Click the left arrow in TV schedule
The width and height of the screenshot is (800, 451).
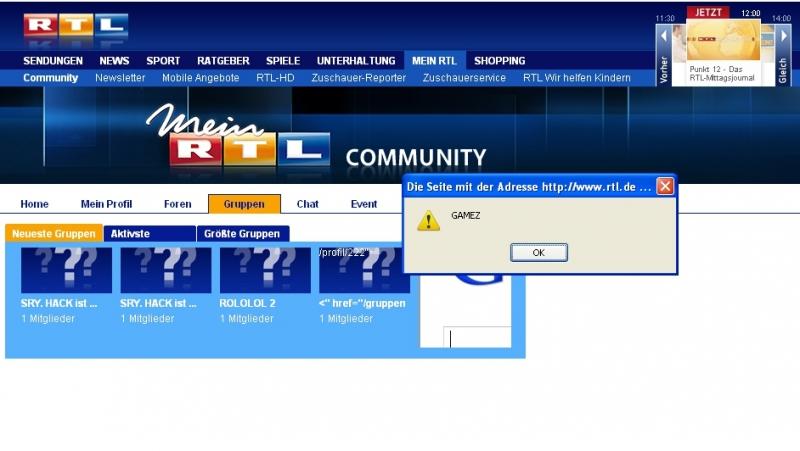tap(664, 36)
